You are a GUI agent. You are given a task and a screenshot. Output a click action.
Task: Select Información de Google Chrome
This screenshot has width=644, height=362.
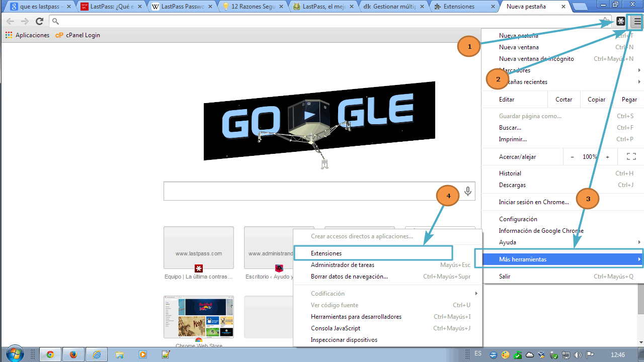(x=562, y=231)
